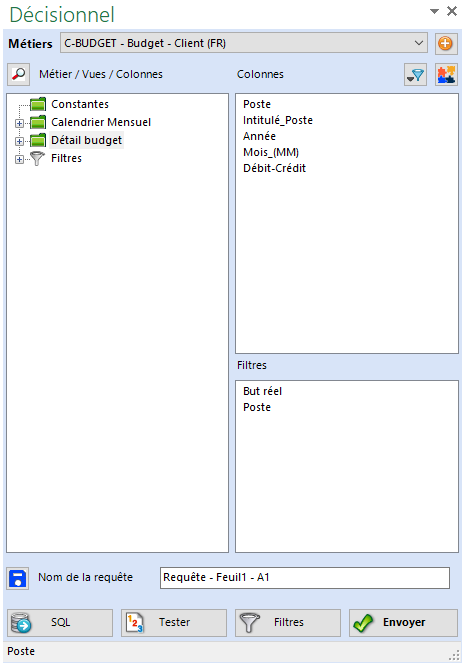Screen dimensions: 463x664
Task: Click the funnel icon of Filtres tree node
Action: coord(37,158)
